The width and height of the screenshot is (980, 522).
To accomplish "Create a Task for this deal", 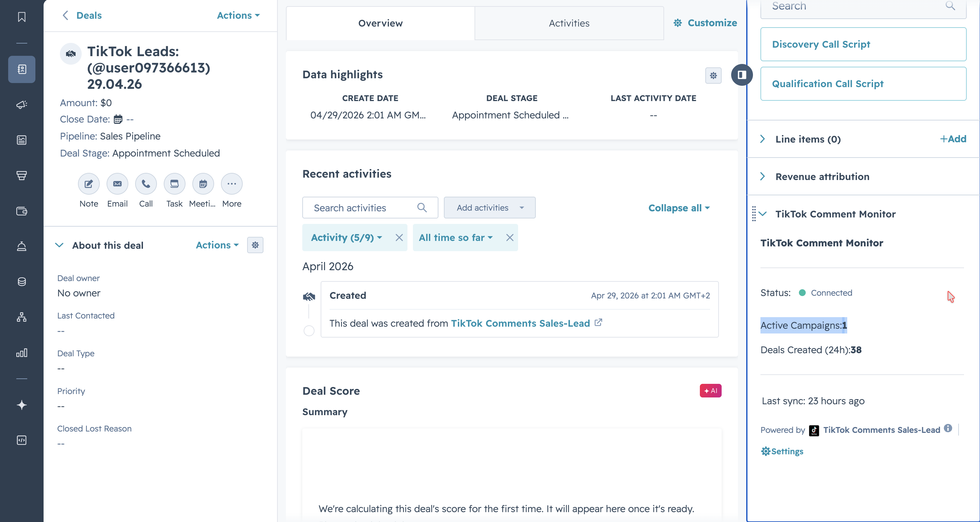I will (174, 184).
